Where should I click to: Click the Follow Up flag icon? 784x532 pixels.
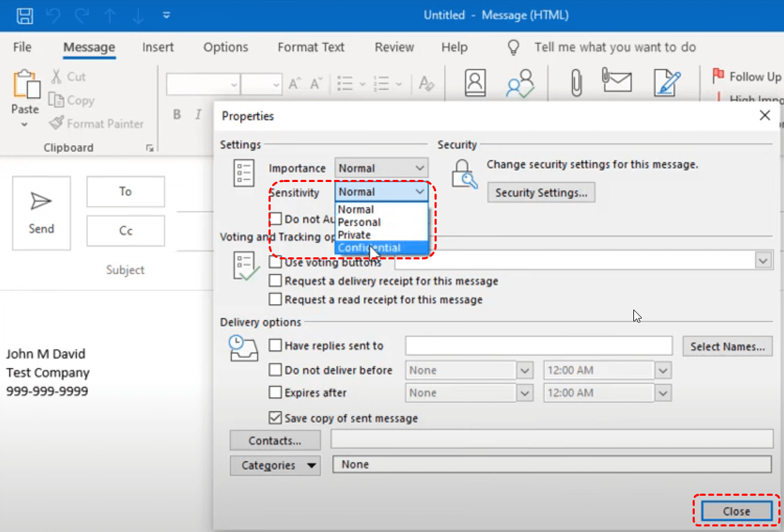click(x=718, y=75)
